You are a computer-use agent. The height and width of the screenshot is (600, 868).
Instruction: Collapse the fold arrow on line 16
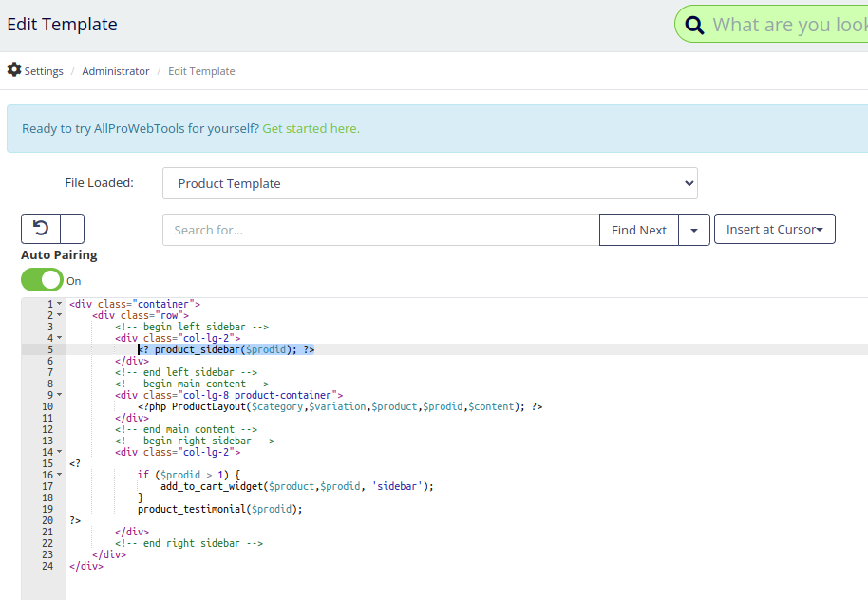59,475
